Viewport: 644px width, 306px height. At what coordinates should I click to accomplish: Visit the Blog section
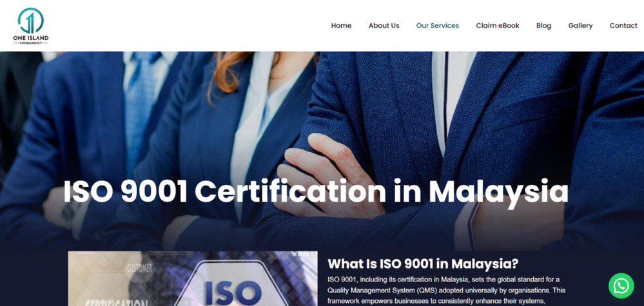tap(544, 25)
